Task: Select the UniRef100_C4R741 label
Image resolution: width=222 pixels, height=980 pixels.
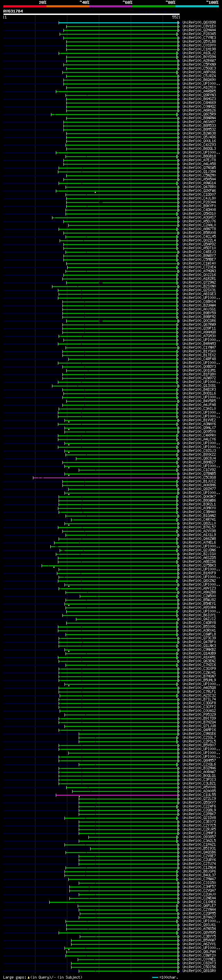Action: (x=199, y=519)
